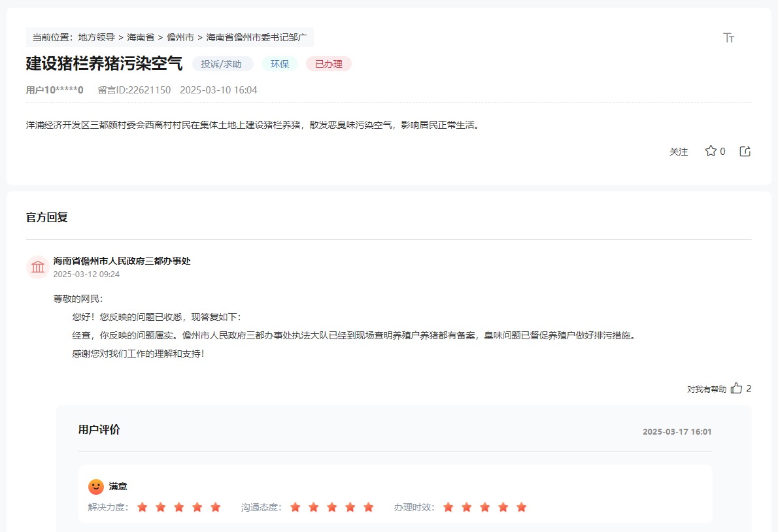Click the 关注 follow button
Screen dimensions: 778x532
(678, 152)
